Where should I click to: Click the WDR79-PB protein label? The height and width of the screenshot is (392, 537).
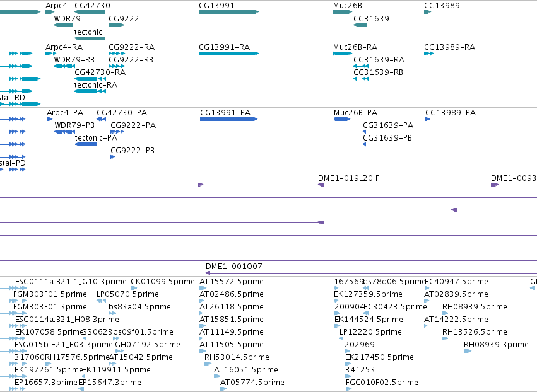[x=74, y=125]
